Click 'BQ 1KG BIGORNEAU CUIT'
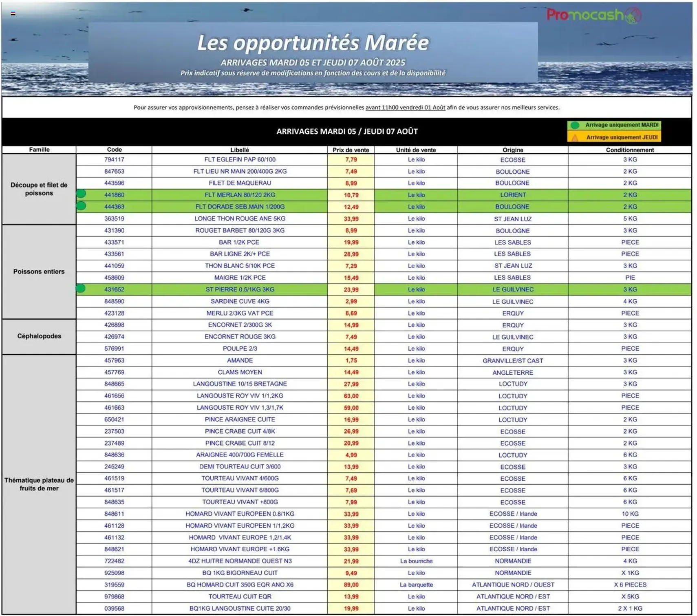697x616 pixels. pyautogui.click(x=240, y=573)
